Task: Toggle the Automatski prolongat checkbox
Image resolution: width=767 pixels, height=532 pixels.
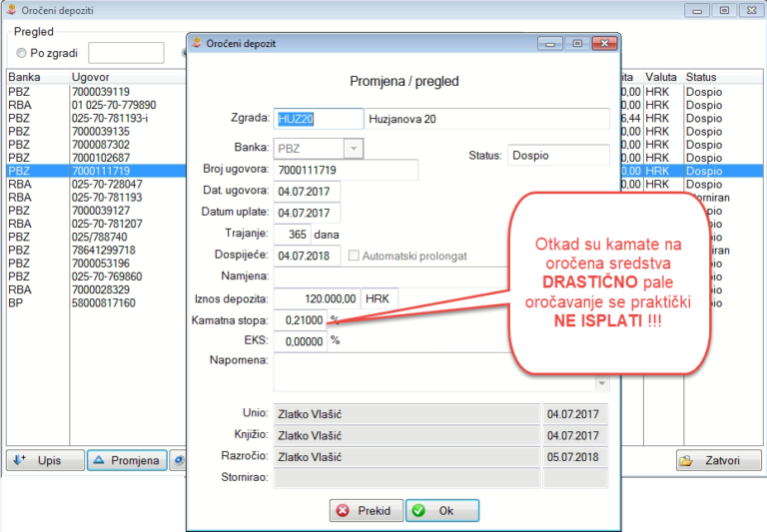Action: 354,256
